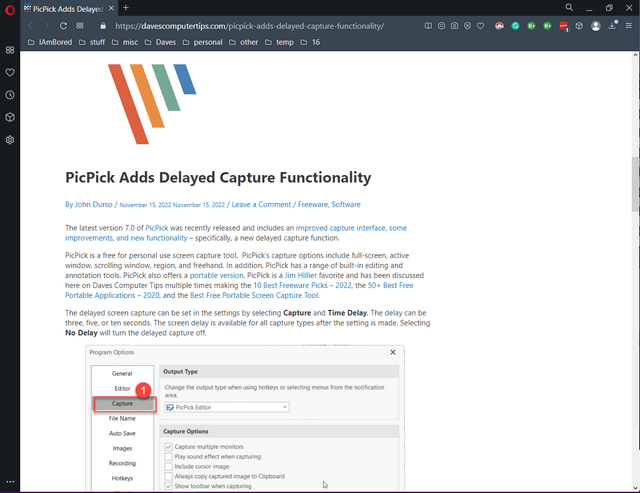Expand the Daves bookmarks folder
This screenshot has width=640, height=493.
(160, 42)
